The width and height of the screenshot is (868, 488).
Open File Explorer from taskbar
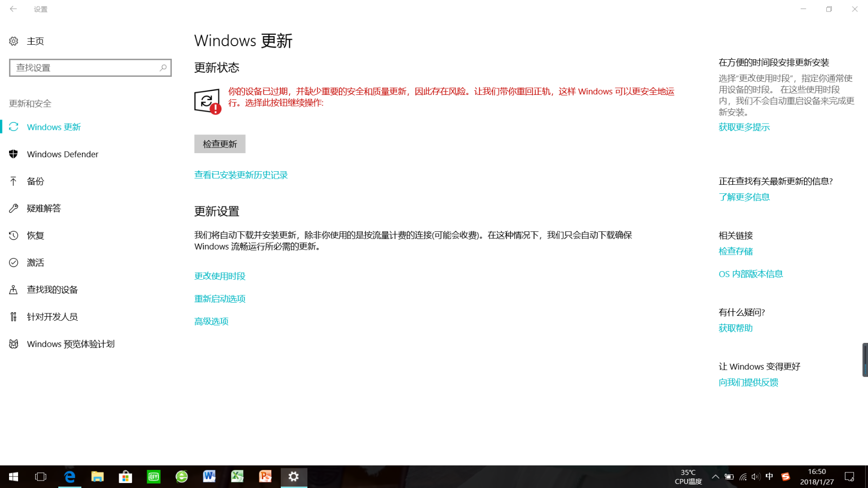97,476
